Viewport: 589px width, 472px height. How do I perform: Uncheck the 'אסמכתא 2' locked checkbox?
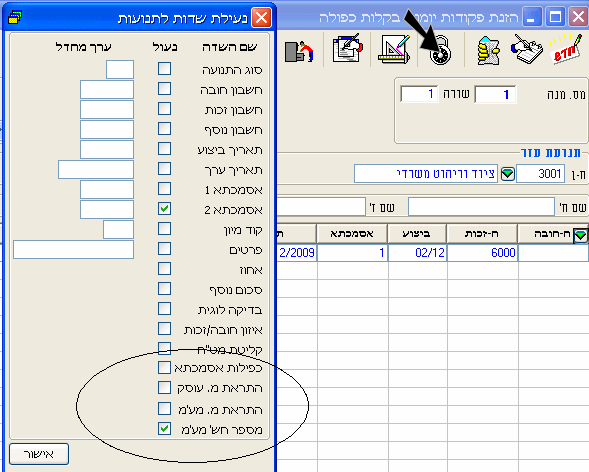pyautogui.click(x=165, y=209)
